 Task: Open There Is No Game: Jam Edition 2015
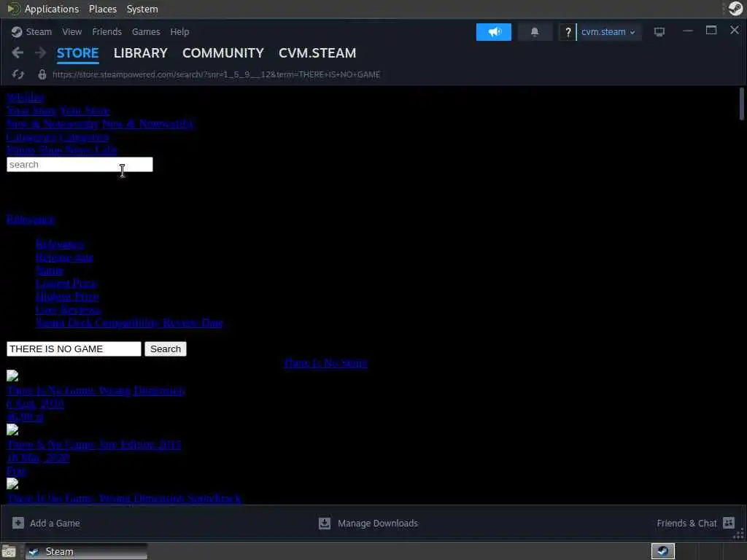(x=94, y=445)
